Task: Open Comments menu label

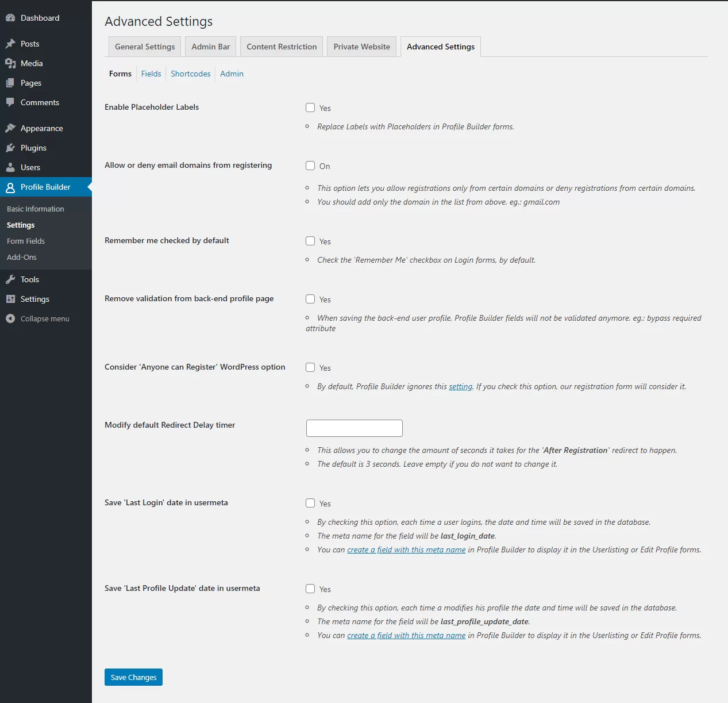Action: tap(40, 102)
